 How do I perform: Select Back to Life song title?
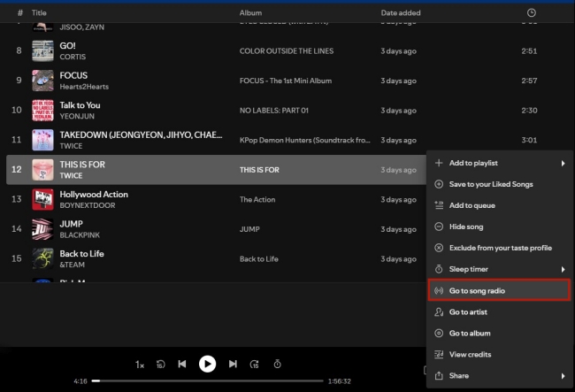coord(81,254)
